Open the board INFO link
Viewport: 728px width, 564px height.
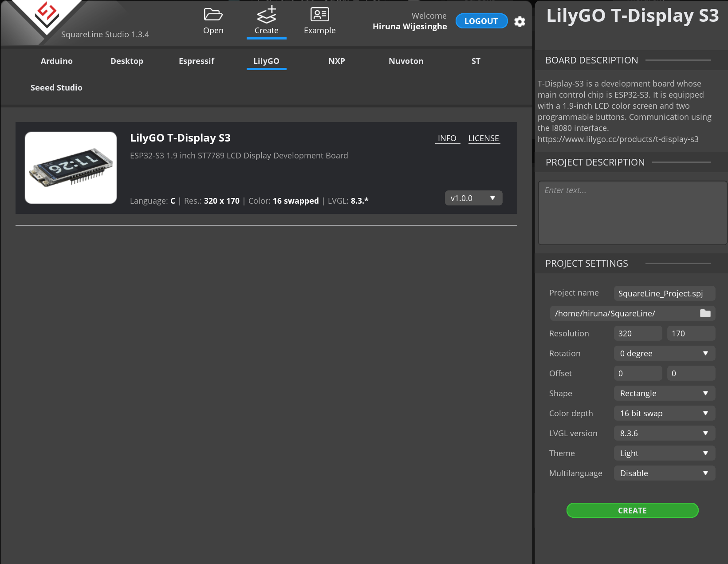(447, 138)
